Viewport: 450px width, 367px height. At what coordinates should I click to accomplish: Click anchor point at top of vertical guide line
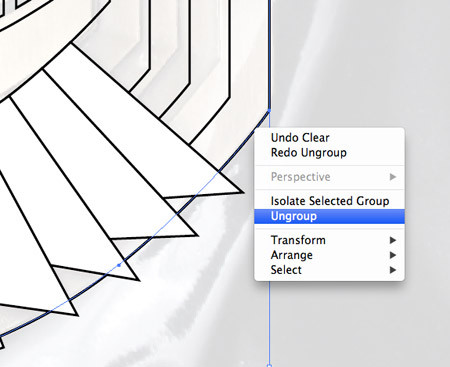coord(269,110)
